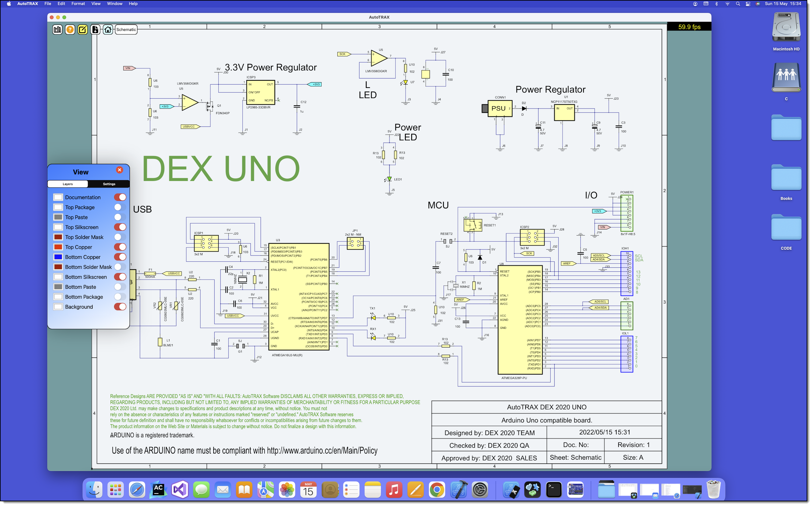Open Xcode from the dock
The height and width of the screenshot is (506, 812).
tap(458, 490)
